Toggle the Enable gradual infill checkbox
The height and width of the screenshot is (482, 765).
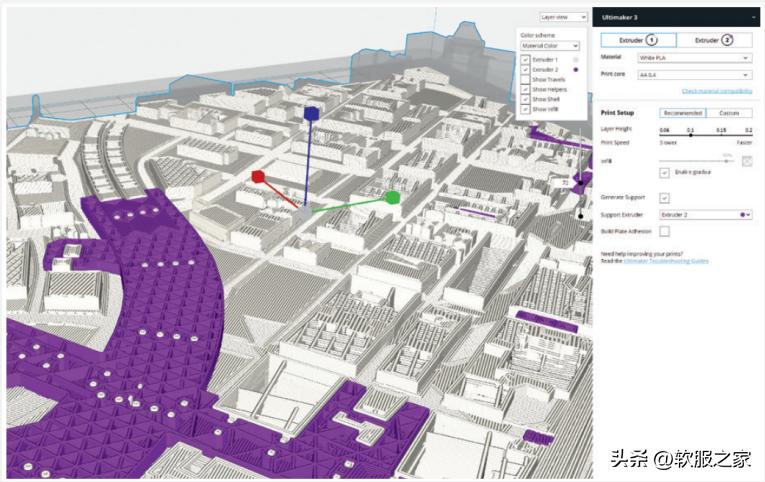(664, 173)
